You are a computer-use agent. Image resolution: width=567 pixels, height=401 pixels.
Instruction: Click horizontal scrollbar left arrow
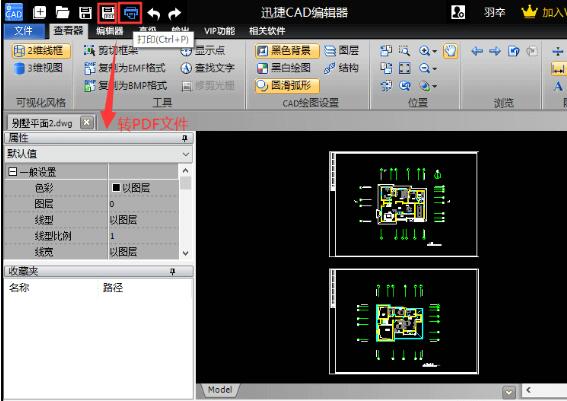pos(529,390)
